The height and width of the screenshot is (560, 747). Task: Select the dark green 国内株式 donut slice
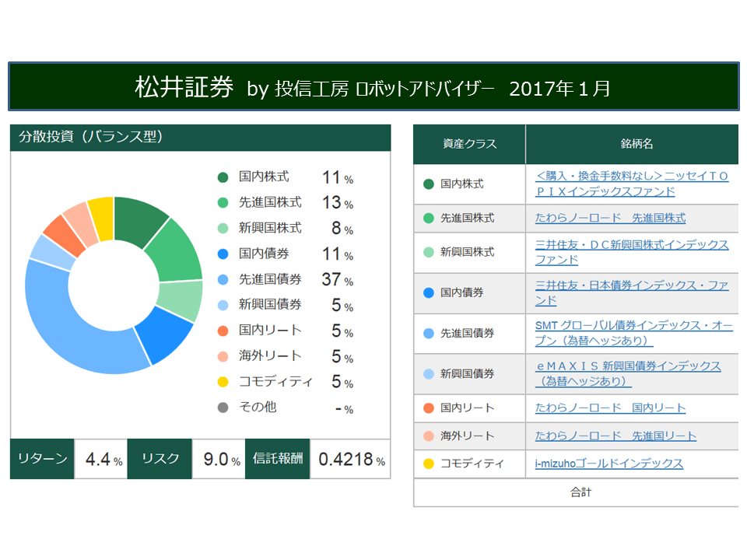pos(137,219)
